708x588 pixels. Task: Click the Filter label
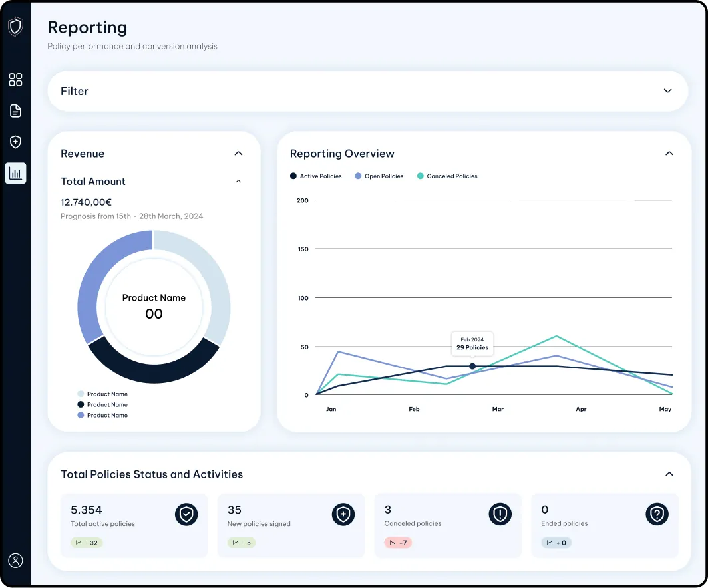[74, 91]
